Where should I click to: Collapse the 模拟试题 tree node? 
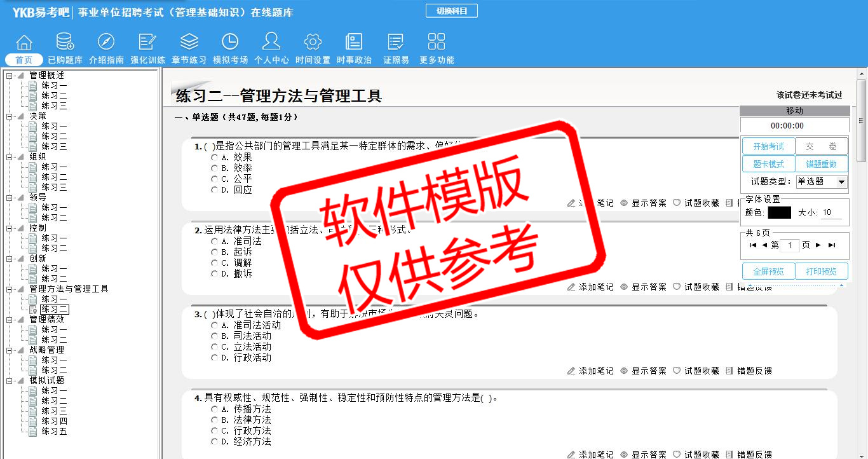pyautogui.click(x=9, y=381)
